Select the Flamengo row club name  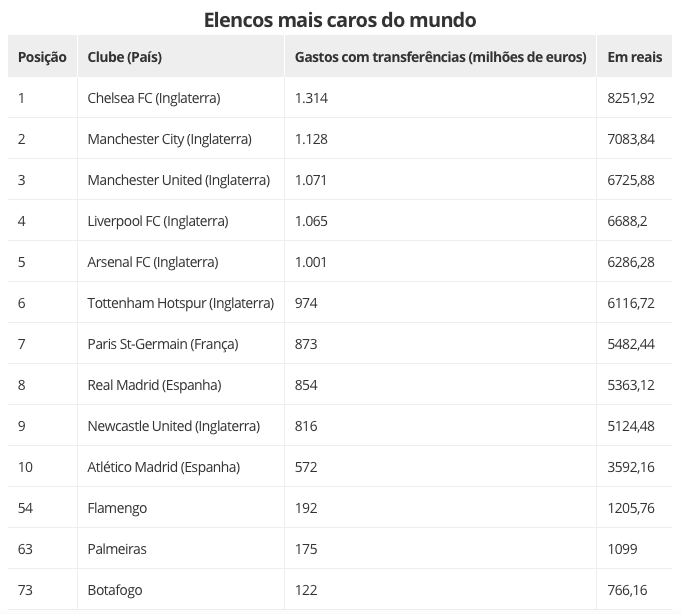117,508
